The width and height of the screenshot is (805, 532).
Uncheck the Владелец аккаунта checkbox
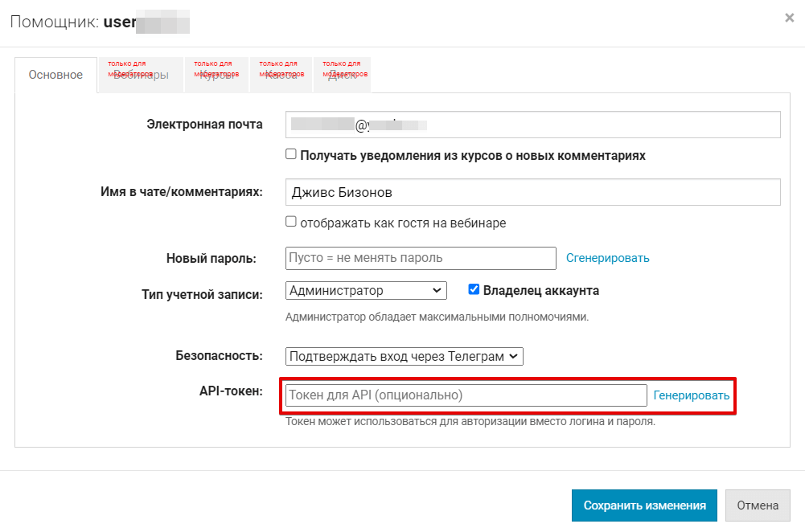(474, 290)
